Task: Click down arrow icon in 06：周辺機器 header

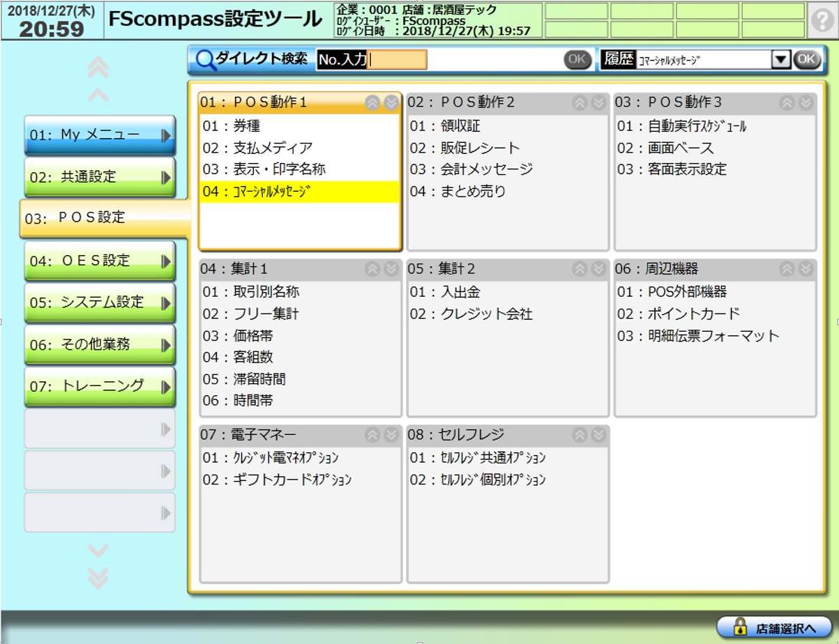Action: point(806,268)
